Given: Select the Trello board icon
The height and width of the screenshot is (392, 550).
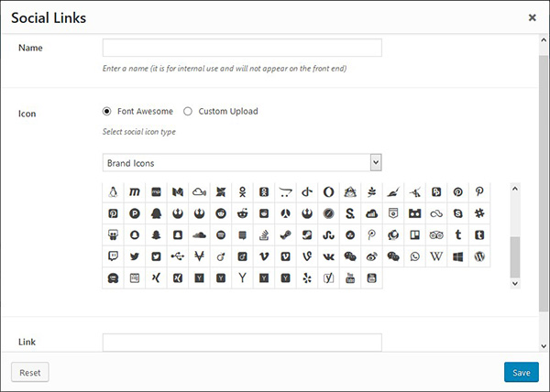Looking at the screenshot, I should pyautogui.click(x=414, y=235).
